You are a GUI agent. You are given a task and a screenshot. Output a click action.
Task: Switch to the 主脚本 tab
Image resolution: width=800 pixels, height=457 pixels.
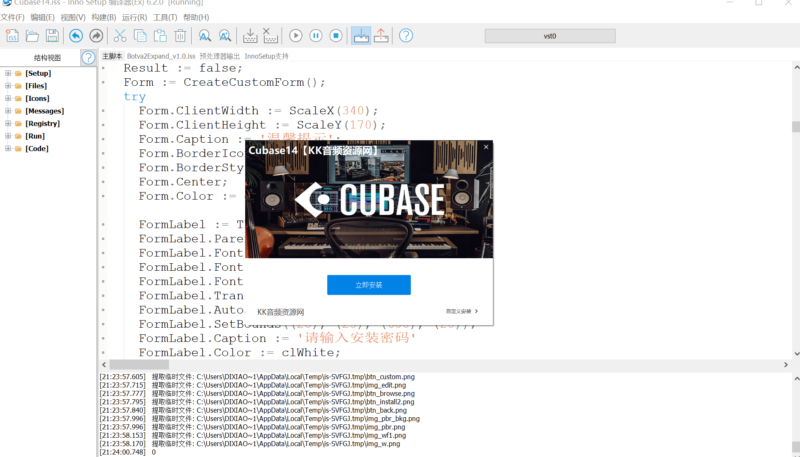pyautogui.click(x=112, y=56)
